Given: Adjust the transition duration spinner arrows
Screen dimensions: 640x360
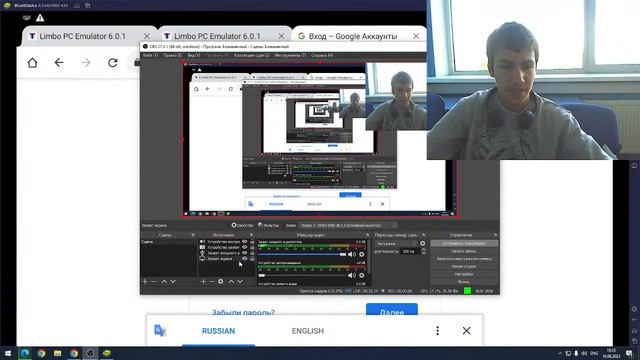Looking at the screenshot, I should [x=423, y=251].
